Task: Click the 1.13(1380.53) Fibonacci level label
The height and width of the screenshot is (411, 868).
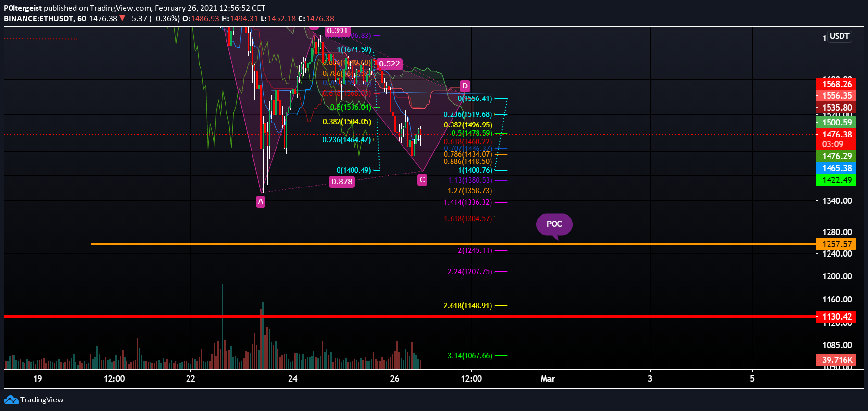Action: click(470, 180)
